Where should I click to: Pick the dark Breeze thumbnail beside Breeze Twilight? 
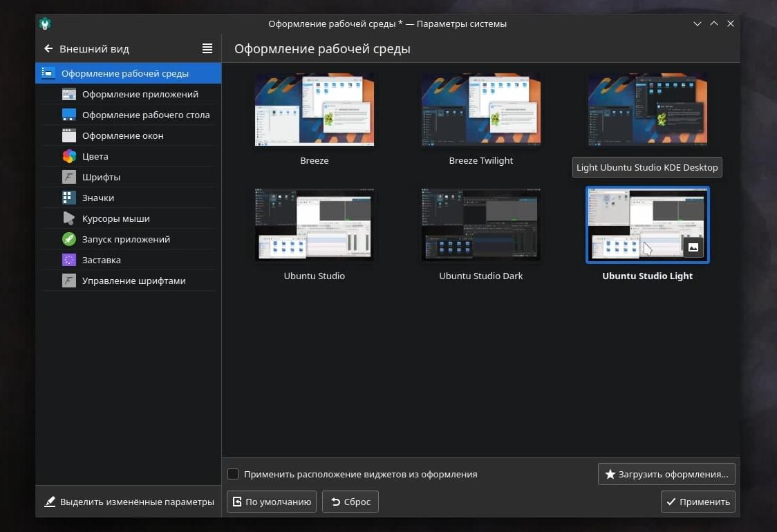point(647,109)
